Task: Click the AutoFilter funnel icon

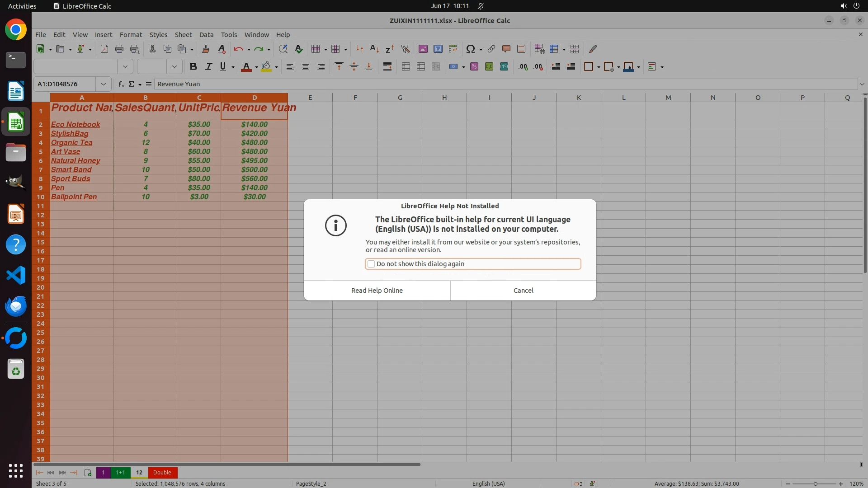Action: (405, 49)
